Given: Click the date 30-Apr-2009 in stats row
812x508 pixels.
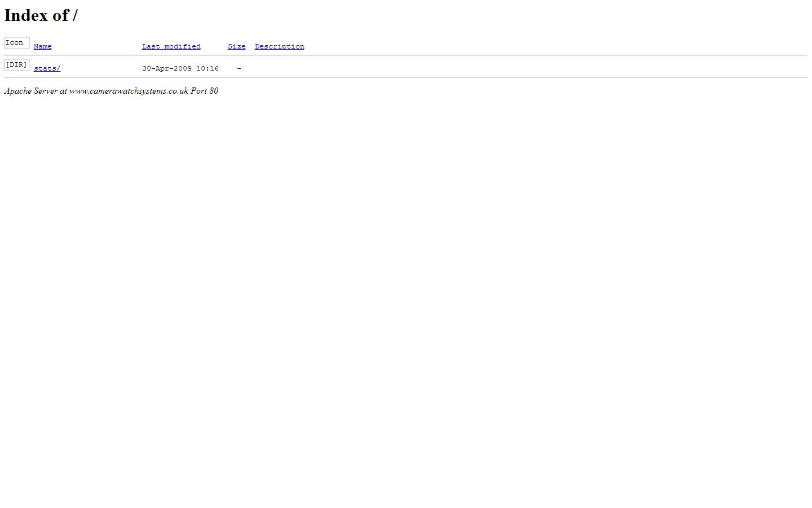Looking at the screenshot, I should pos(166,68).
